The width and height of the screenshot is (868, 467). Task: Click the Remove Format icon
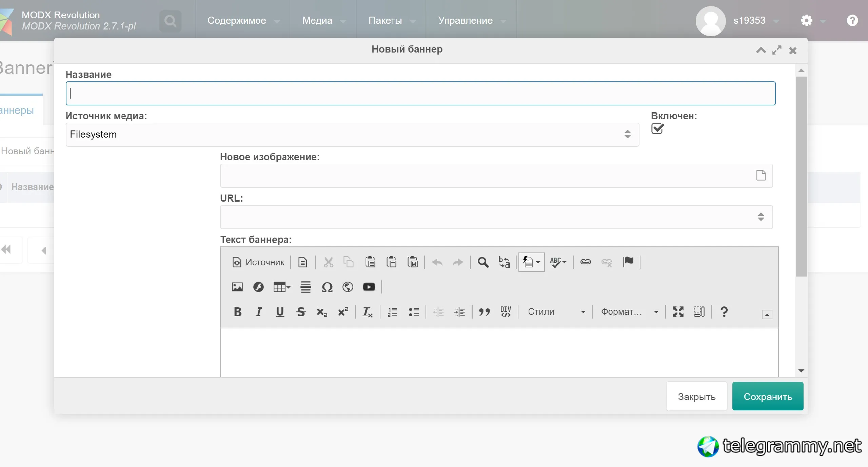[x=368, y=312]
